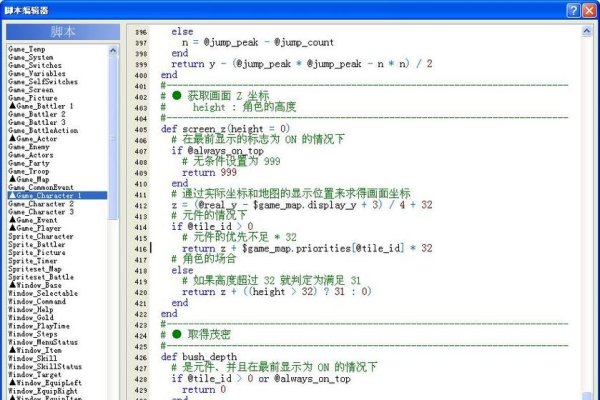Select Game_Battler 3 script
This screenshot has width=600, height=400.
[x=37, y=122]
